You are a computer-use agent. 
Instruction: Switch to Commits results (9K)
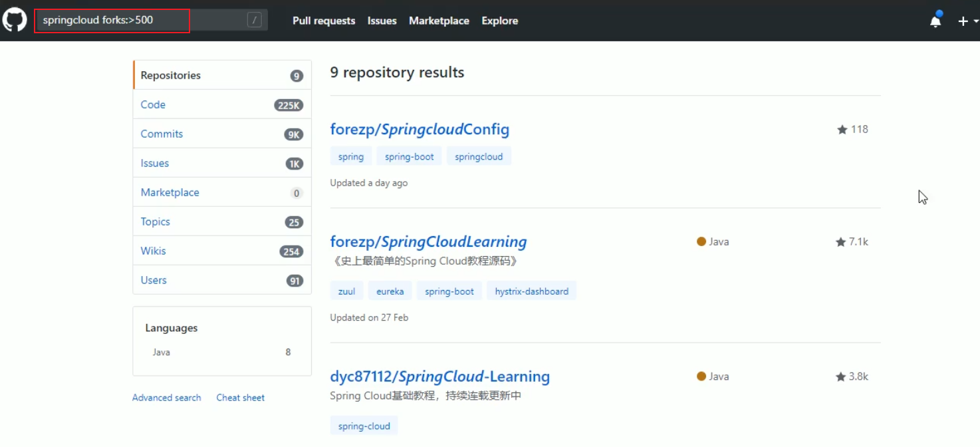[222, 134]
